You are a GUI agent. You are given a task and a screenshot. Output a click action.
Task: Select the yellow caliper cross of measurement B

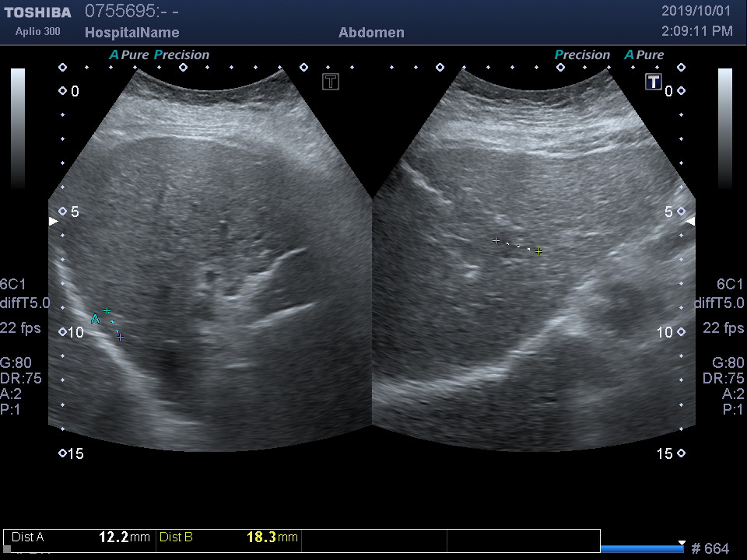538,252
